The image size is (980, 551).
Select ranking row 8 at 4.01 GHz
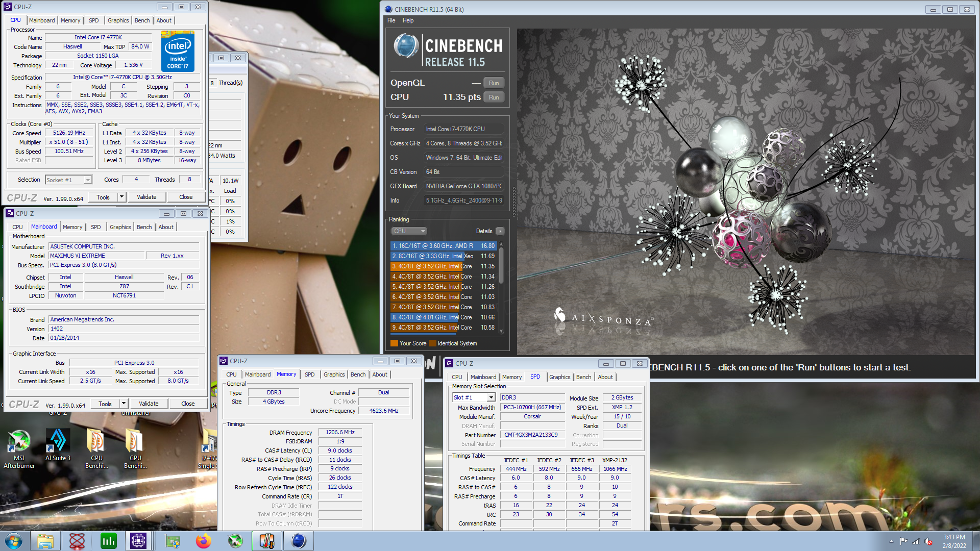(444, 317)
